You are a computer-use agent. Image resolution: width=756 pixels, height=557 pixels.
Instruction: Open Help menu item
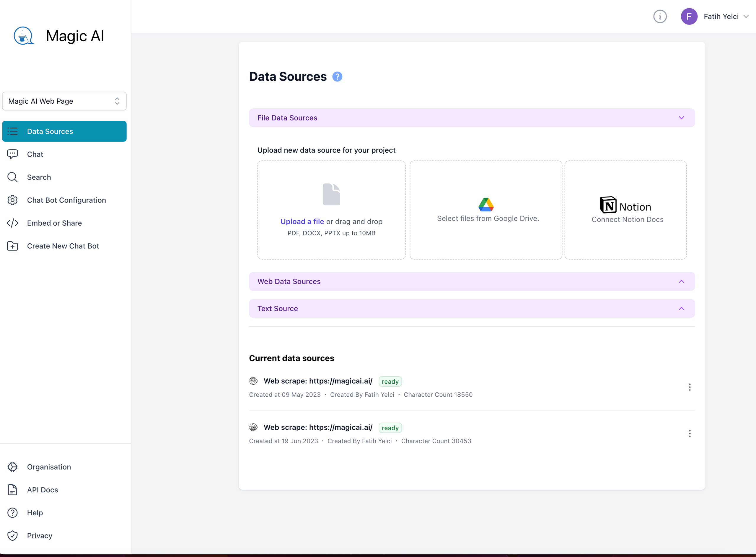64,512
